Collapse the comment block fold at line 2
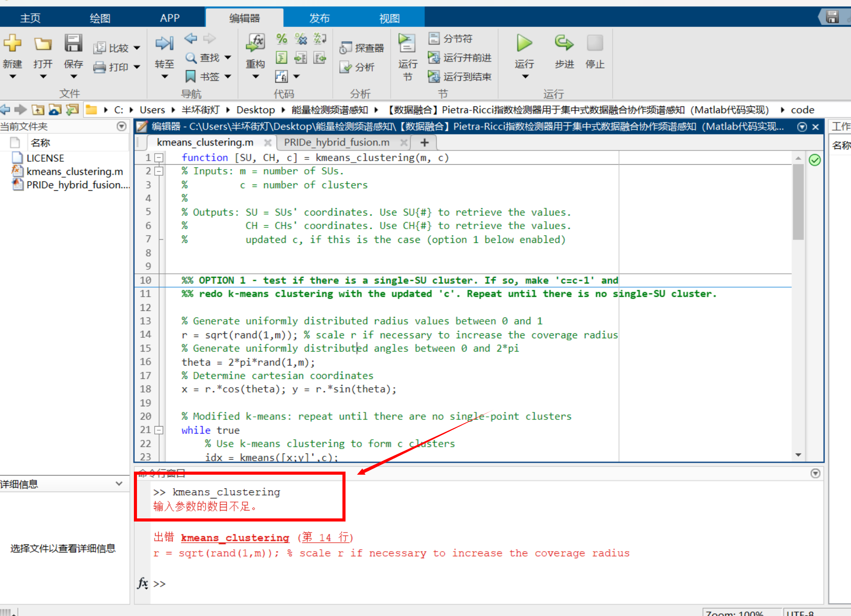The width and height of the screenshot is (851, 616). 159,171
